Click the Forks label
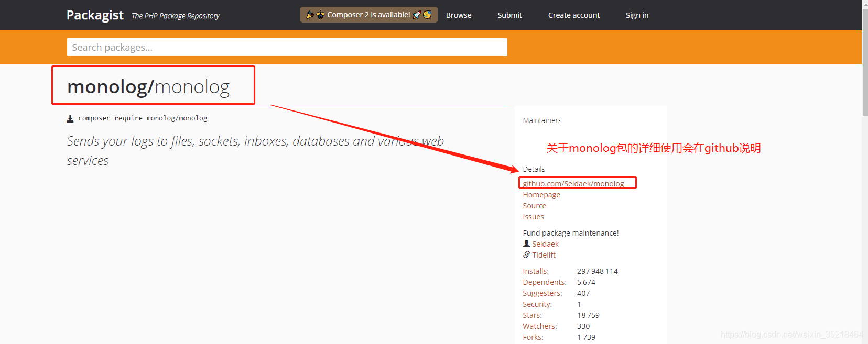868x344 pixels. pyautogui.click(x=533, y=337)
